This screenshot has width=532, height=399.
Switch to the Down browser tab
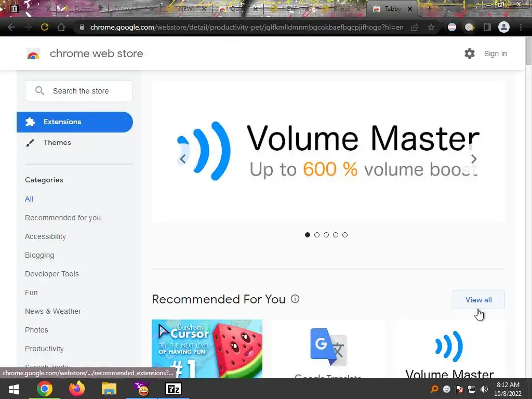click(x=83, y=9)
